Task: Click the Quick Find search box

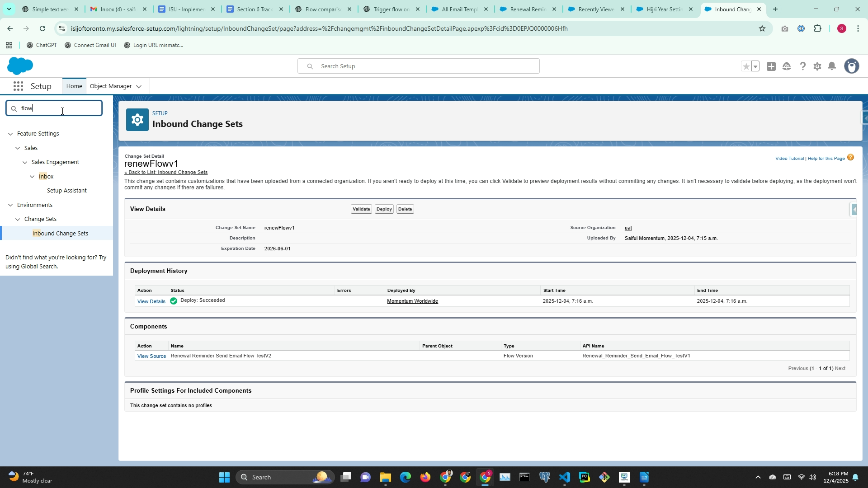Action: [54, 108]
